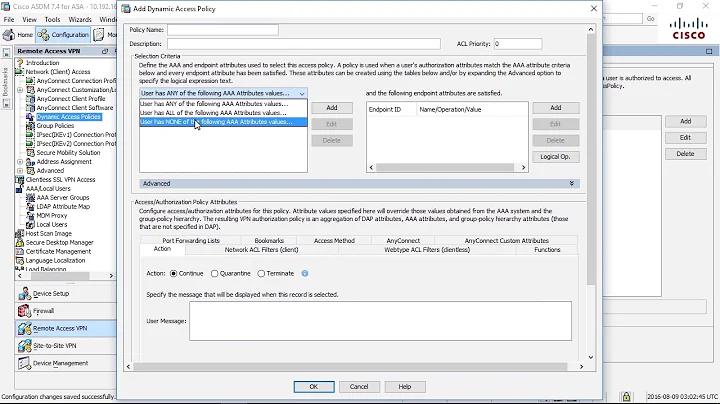The height and width of the screenshot is (404, 720).
Task: Click the Device Setup panel icon
Action: (24, 293)
